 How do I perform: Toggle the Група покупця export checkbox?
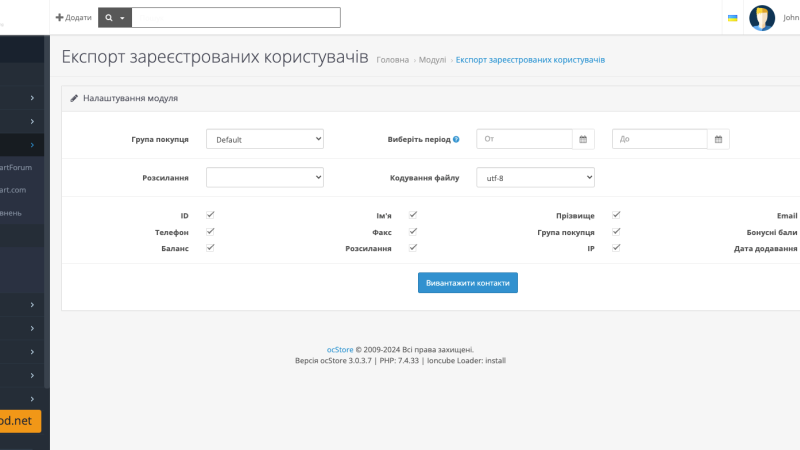616,232
